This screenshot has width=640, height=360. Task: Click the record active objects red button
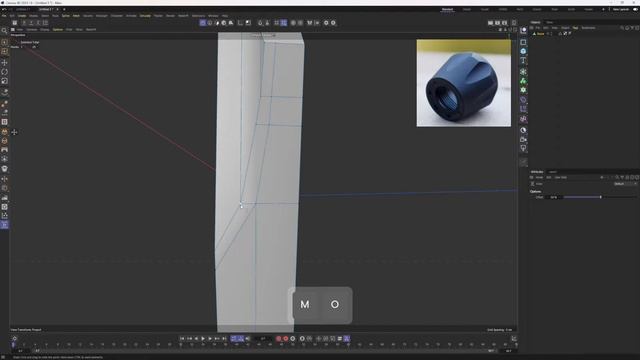[x=279, y=338]
